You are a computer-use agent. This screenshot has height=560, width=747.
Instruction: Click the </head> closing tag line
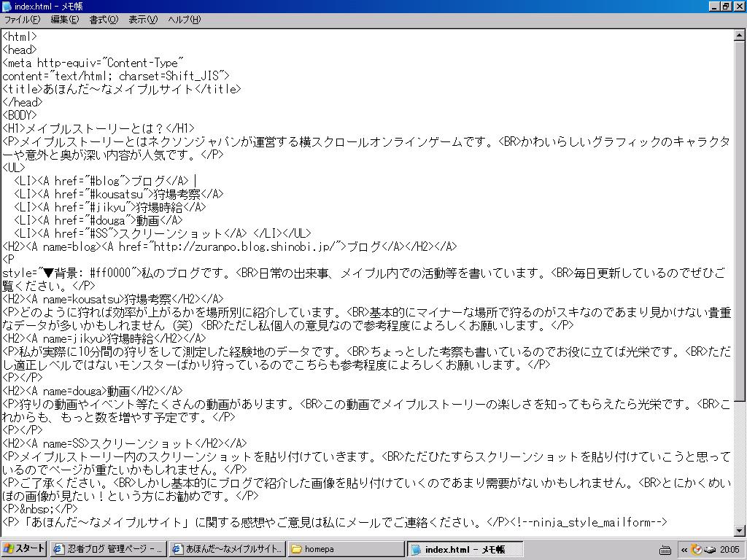pyautogui.click(x=23, y=102)
